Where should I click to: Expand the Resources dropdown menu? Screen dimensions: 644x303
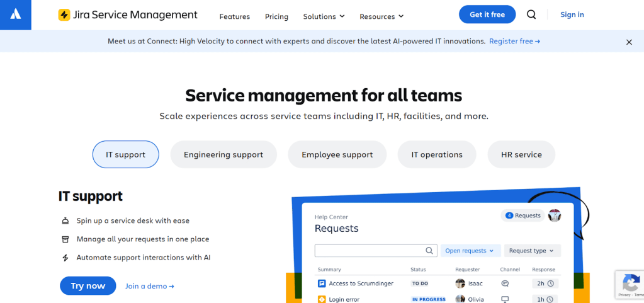pos(381,16)
